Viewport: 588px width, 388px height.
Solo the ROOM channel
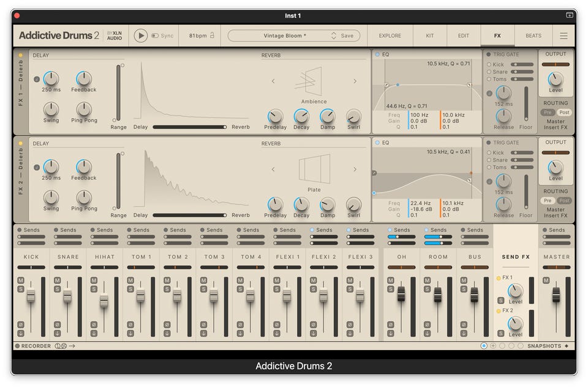[x=427, y=289]
